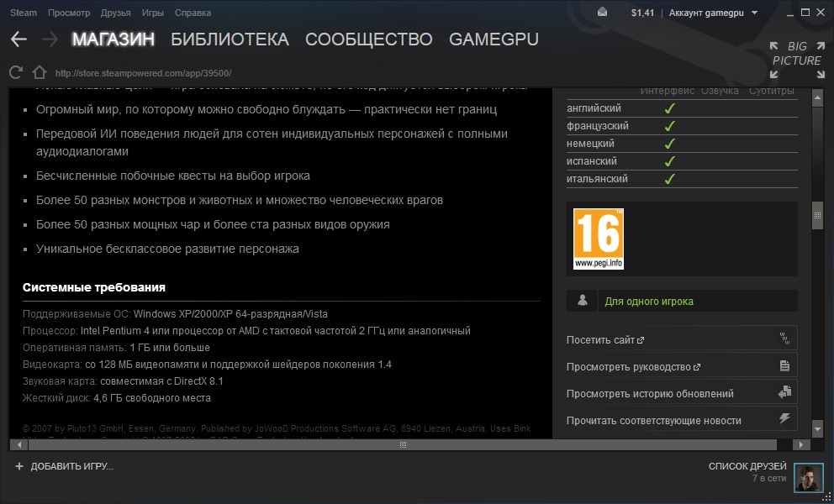The image size is (834, 504).
Task: Open the Просмотр menu
Action: tap(69, 13)
